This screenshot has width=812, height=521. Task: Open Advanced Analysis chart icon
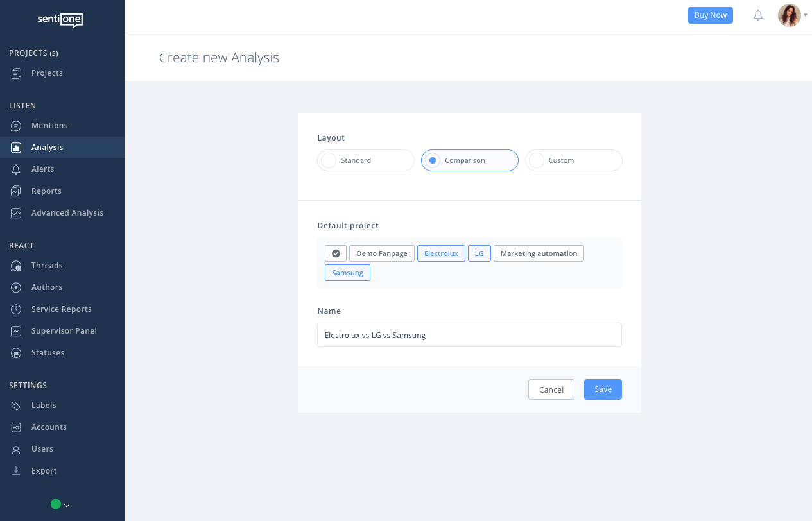click(x=17, y=213)
